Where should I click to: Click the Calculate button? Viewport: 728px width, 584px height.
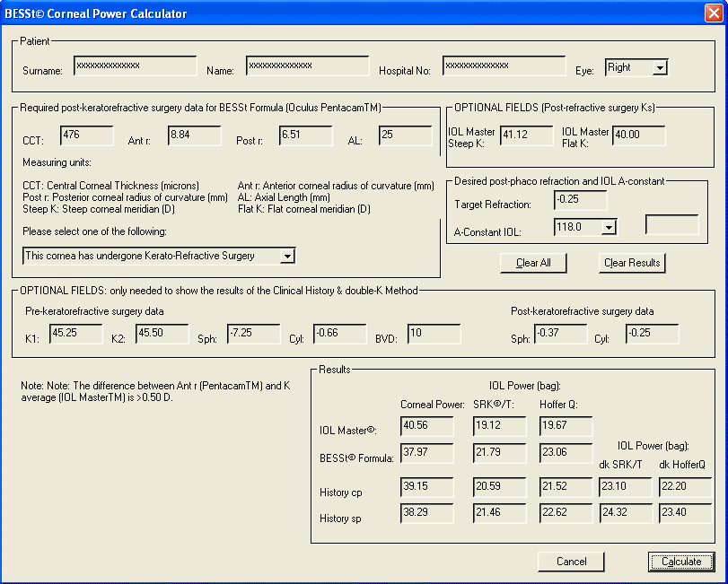pos(681,562)
